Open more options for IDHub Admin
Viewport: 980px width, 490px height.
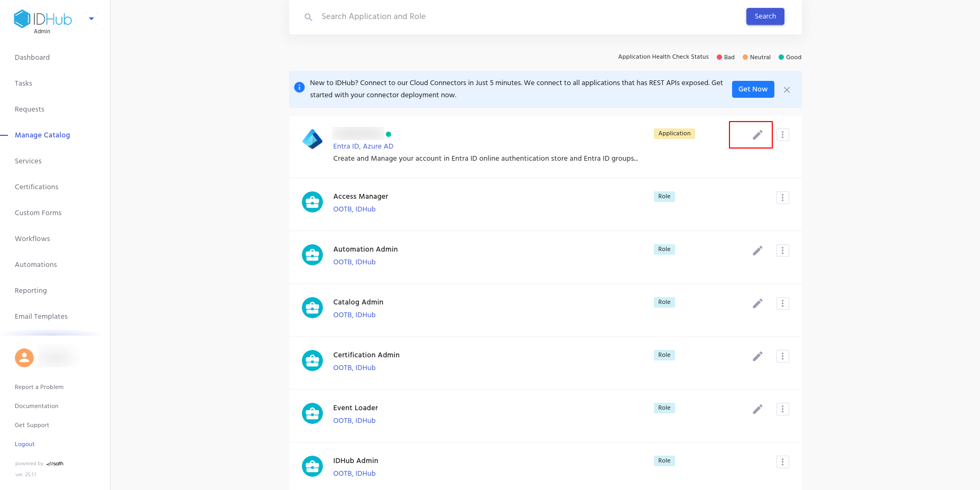coord(782,462)
